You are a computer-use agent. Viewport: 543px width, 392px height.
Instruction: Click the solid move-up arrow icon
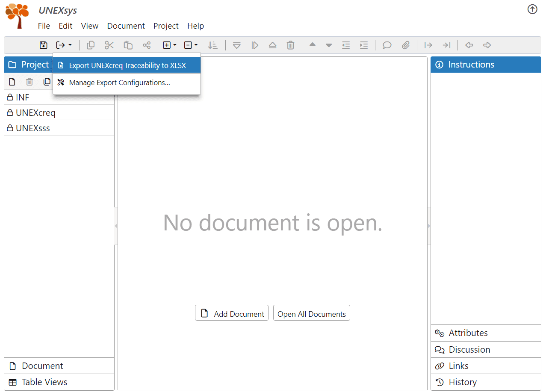(313, 45)
